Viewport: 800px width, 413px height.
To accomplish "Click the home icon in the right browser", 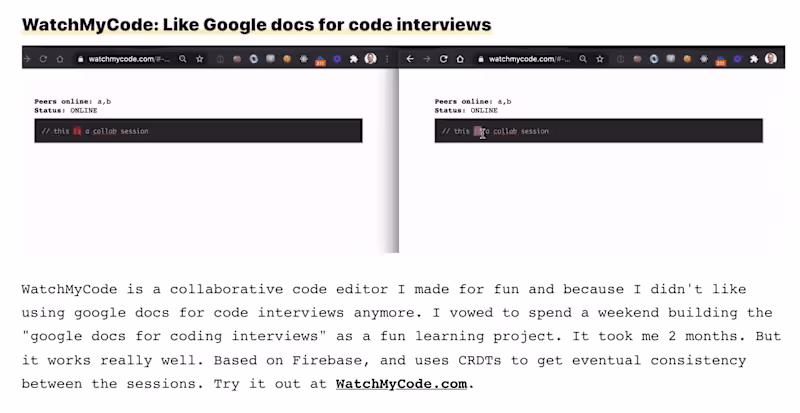I will [461, 59].
